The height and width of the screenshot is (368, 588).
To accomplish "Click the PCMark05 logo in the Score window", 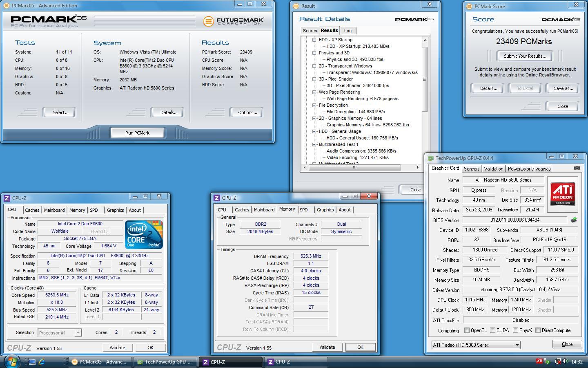I will [561, 20].
